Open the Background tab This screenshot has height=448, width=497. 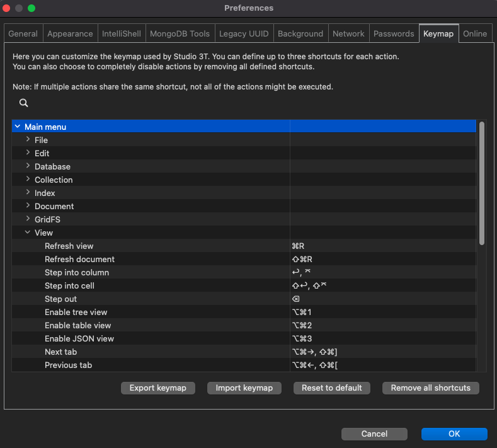click(x=300, y=33)
